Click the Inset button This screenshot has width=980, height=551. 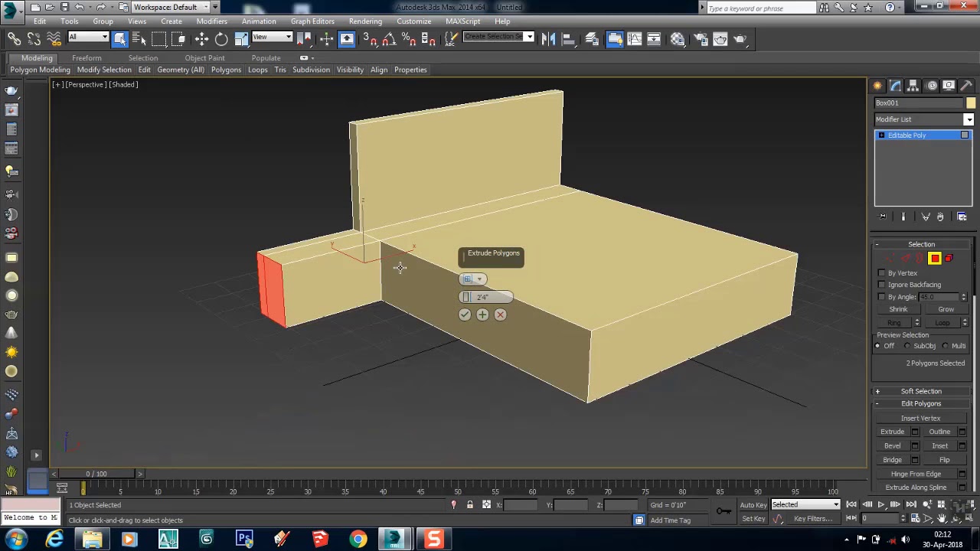tap(939, 446)
